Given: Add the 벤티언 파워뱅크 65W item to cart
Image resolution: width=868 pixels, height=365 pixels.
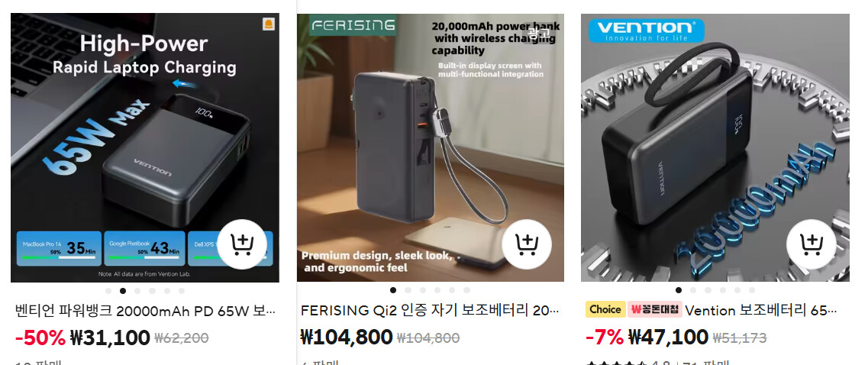Looking at the screenshot, I should tap(242, 244).
